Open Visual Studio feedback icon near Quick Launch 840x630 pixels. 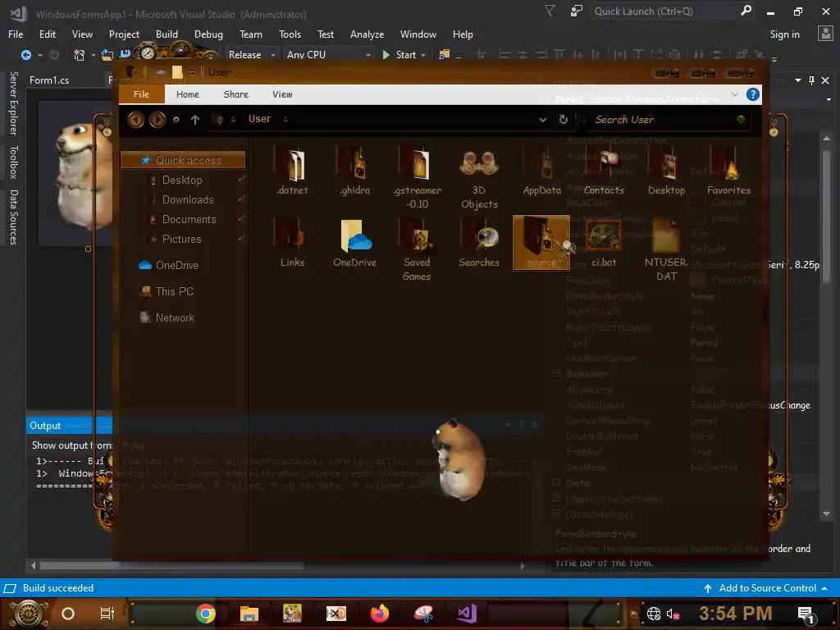click(x=577, y=11)
